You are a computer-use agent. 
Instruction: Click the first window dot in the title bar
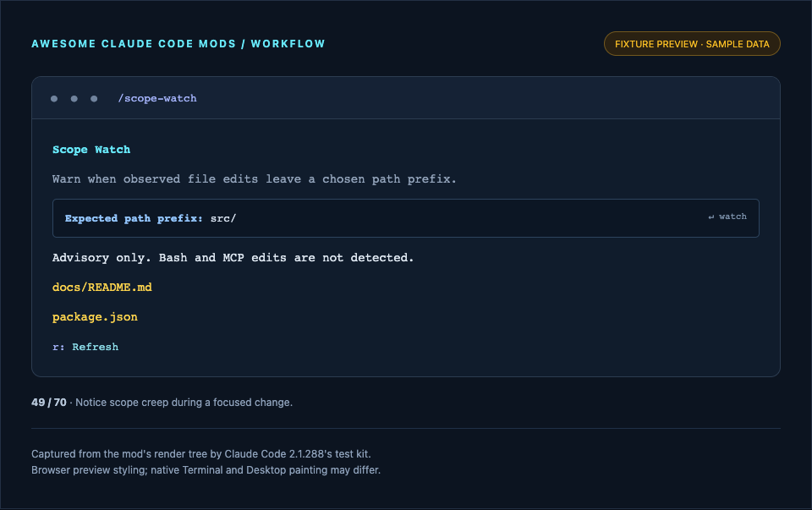pyautogui.click(x=54, y=99)
